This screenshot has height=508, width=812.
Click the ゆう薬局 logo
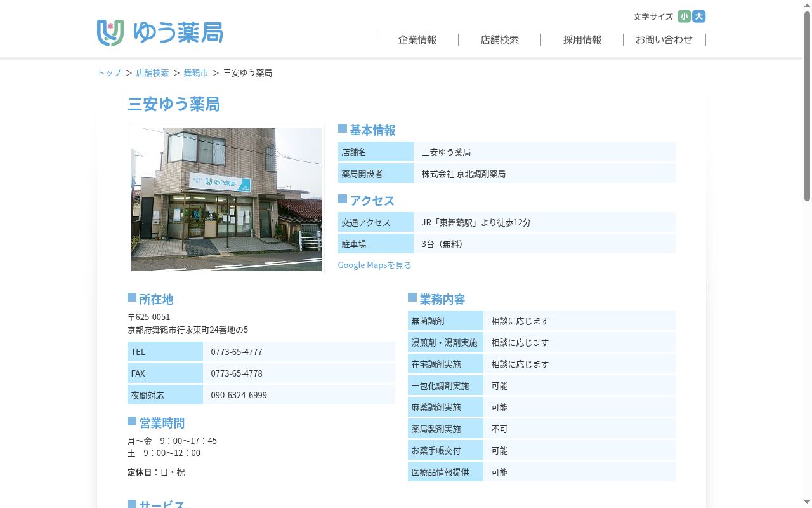160,32
